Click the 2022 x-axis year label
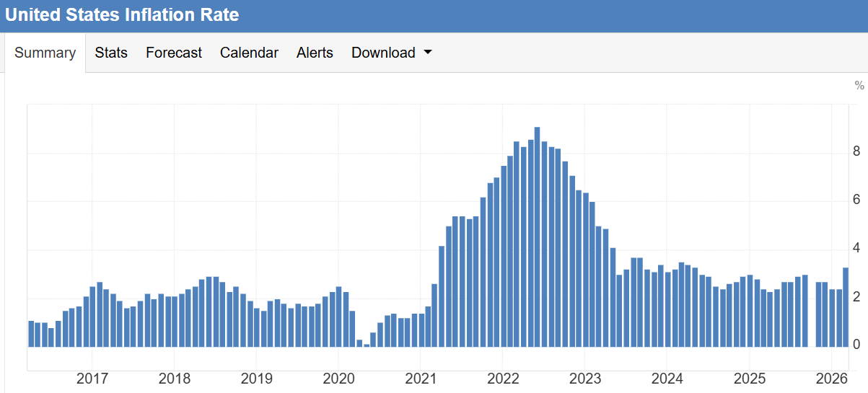 503,379
